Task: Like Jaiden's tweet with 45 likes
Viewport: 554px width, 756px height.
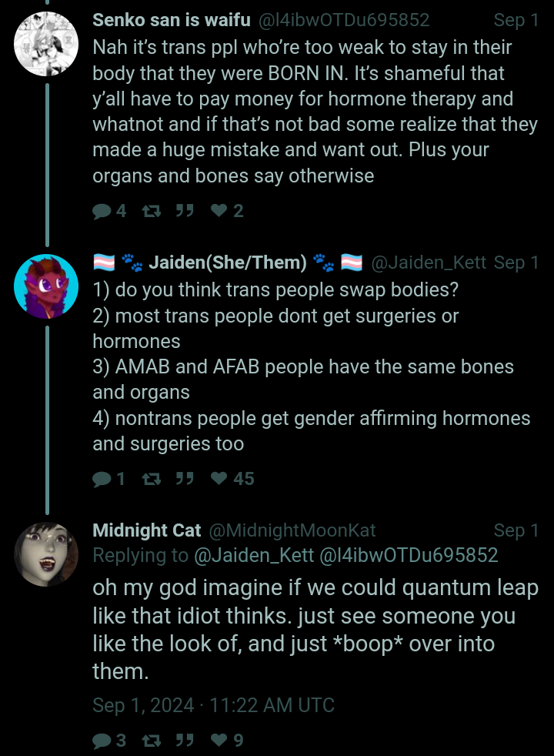Action: (x=219, y=479)
